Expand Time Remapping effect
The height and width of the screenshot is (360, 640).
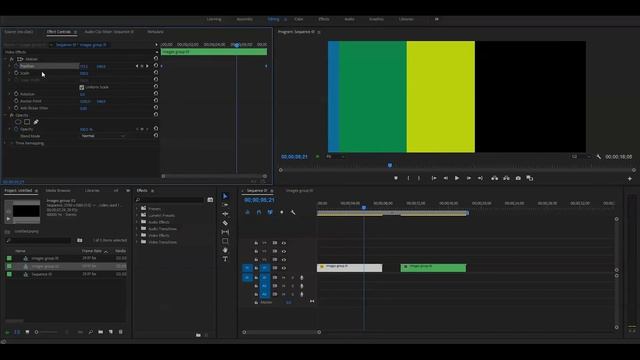coord(5,143)
